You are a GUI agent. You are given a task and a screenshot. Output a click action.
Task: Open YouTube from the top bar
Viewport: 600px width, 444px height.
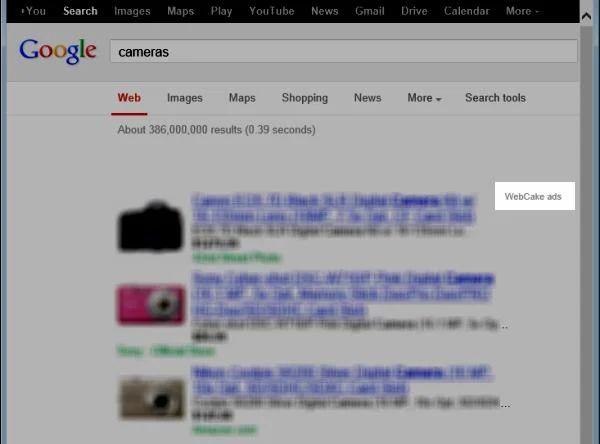click(x=272, y=11)
